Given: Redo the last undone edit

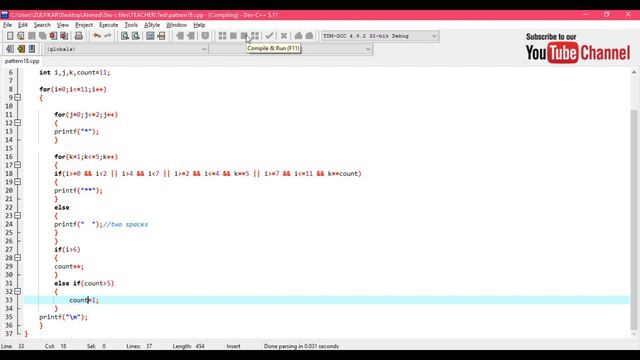Looking at the screenshot, I should click(x=108, y=36).
